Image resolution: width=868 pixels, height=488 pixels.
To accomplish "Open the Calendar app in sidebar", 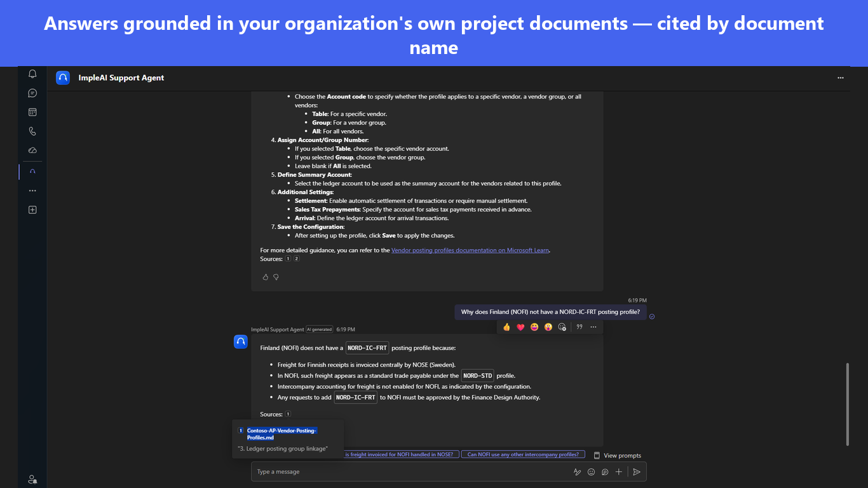I will pyautogui.click(x=32, y=112).
